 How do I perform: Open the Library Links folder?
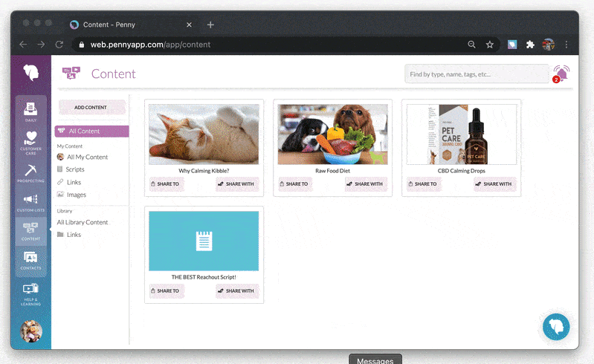pyautogui.click(x=69, y=235)
